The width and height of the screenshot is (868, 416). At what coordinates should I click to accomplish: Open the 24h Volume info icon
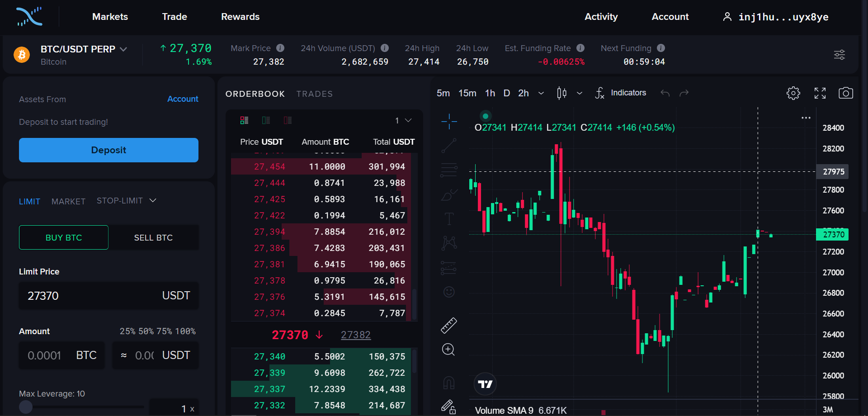pyautogui.click(x=385, y=48)
